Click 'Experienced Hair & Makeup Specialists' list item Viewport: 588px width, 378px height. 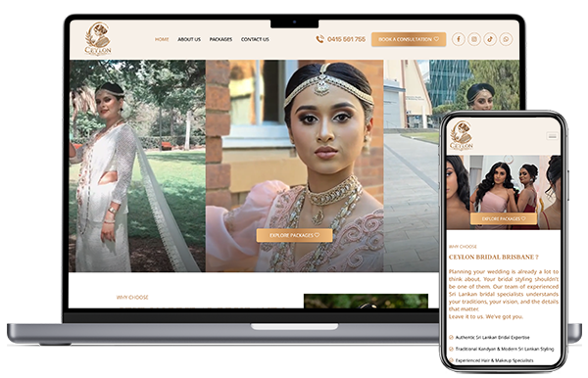click(494, 360)
